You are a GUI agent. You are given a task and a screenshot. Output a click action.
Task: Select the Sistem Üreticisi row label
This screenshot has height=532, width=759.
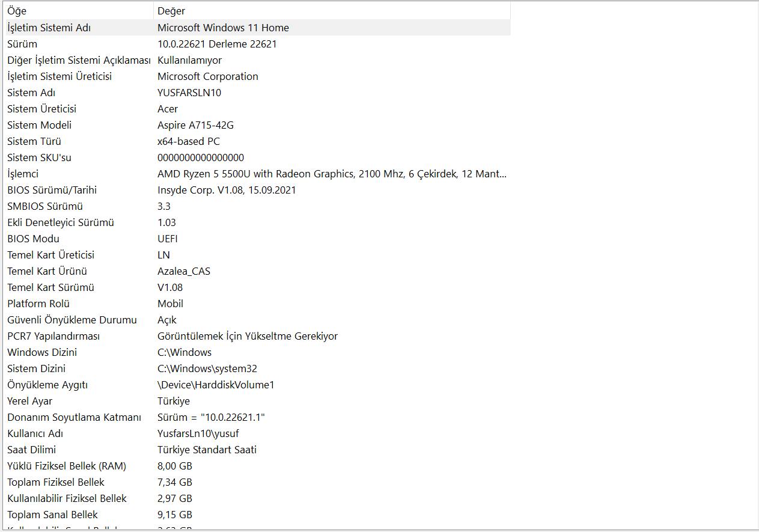(x=41, y=109)
